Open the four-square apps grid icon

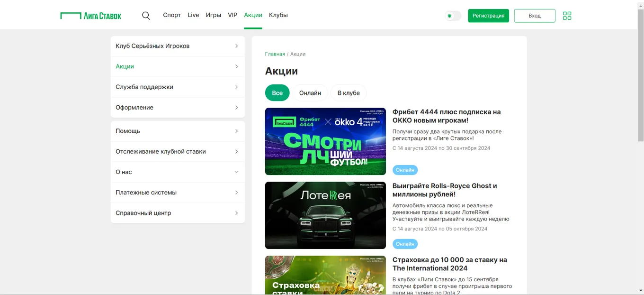click(567, 16)
